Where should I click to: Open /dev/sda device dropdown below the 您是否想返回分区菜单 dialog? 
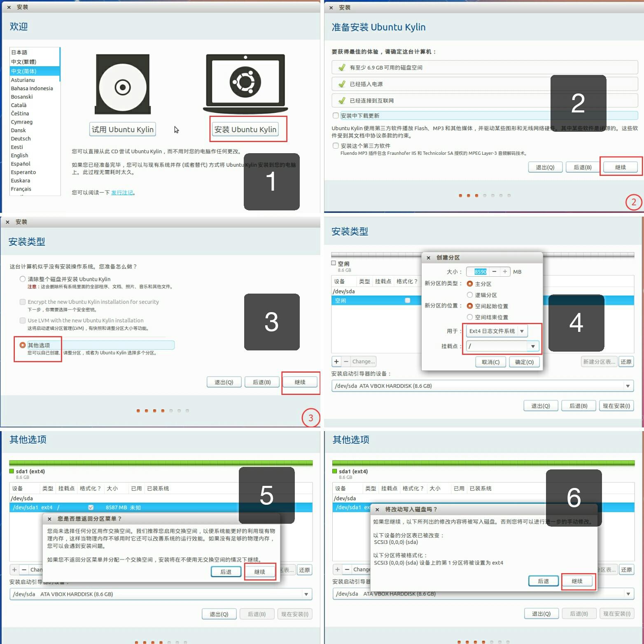pos(161,594)
